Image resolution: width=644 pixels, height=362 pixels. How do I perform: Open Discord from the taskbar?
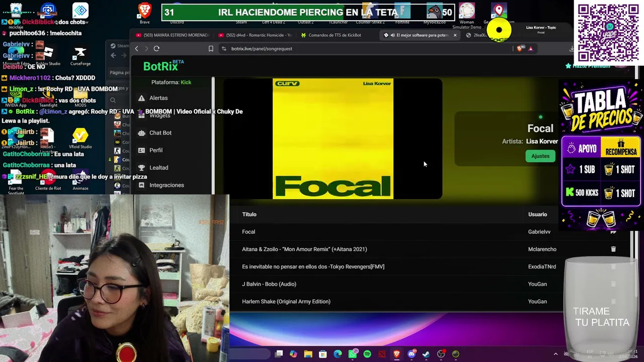pos(412,354)
